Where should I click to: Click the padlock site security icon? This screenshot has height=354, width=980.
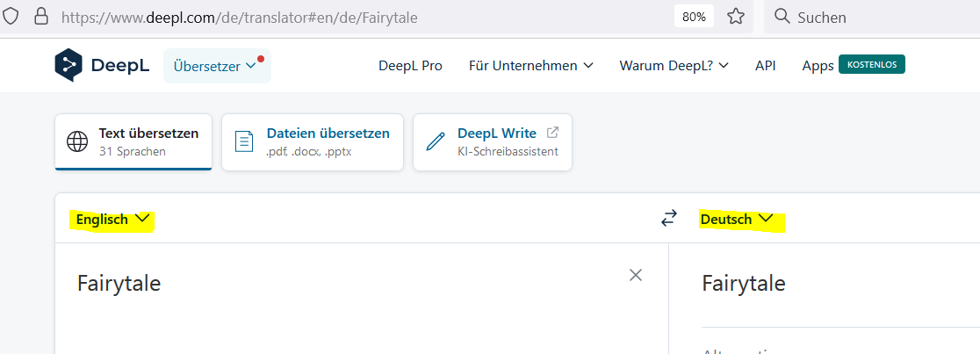coord(41,17)
